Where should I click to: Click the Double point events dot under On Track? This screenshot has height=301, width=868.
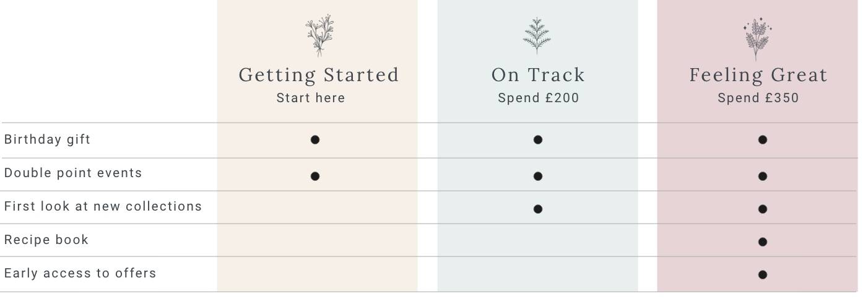pyautogui.click(x=538, y=177)
